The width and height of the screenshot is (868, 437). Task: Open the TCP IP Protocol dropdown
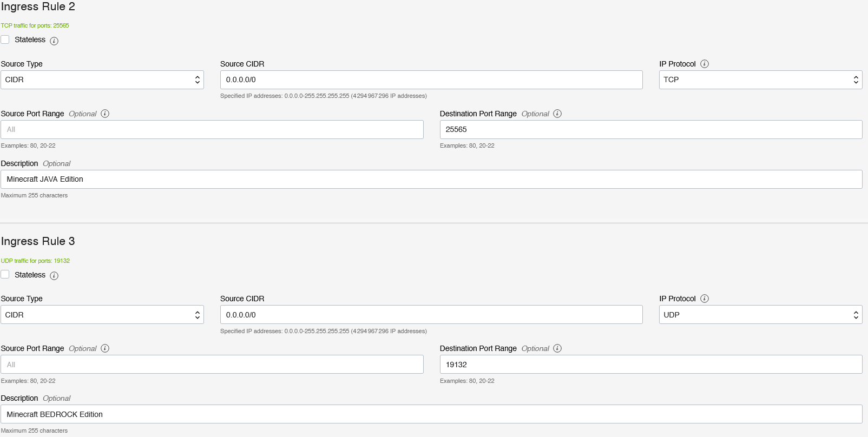point(760,80)
